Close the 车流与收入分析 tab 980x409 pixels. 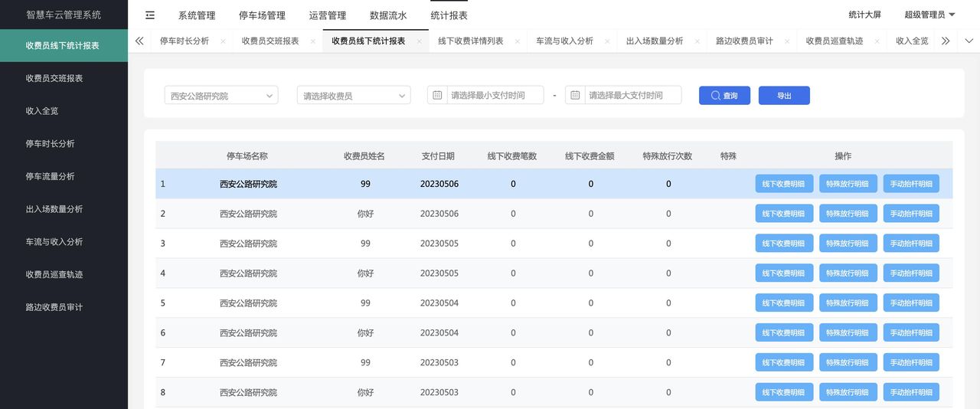click(x=606, y=41)
